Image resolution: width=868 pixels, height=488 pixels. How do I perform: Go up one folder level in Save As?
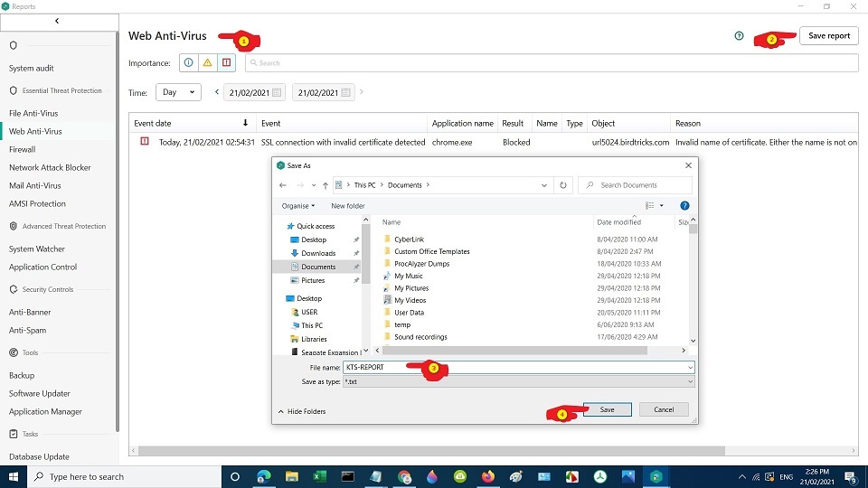[325, 185]
